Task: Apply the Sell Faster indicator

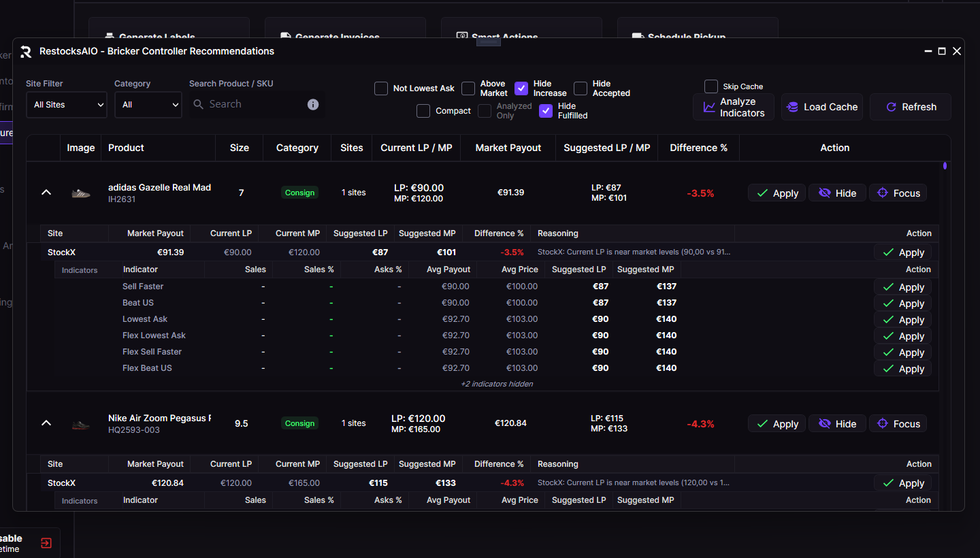Action: pos(903,287)
